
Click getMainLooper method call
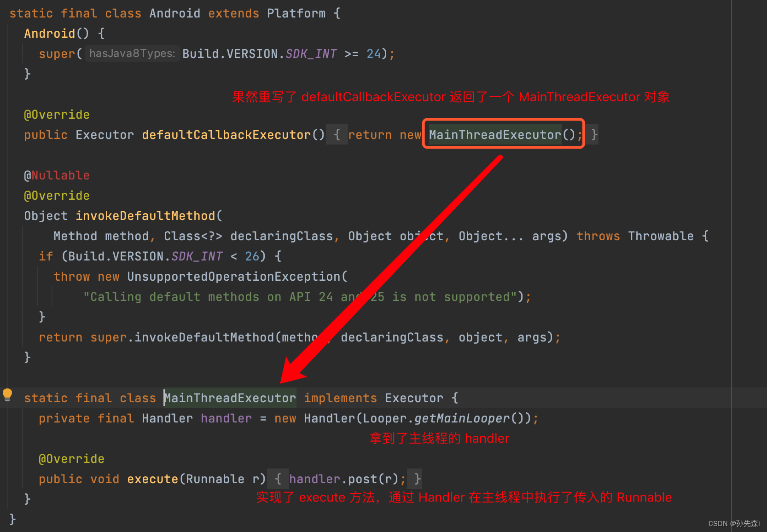coord(462,418)
